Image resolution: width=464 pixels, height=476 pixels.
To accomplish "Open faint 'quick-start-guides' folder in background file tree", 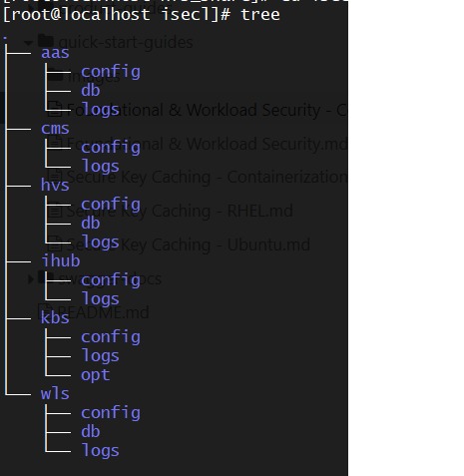I will pyautogui.click(x=126, y=43).
